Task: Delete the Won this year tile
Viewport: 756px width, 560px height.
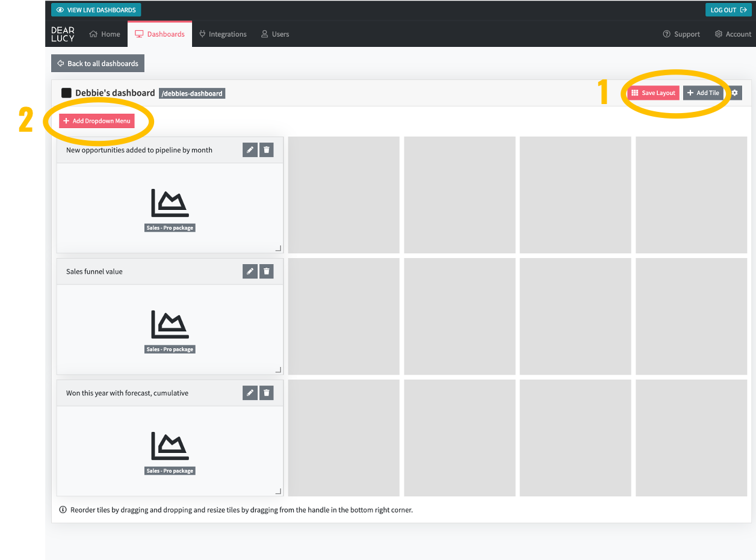Action: point(267,393)
